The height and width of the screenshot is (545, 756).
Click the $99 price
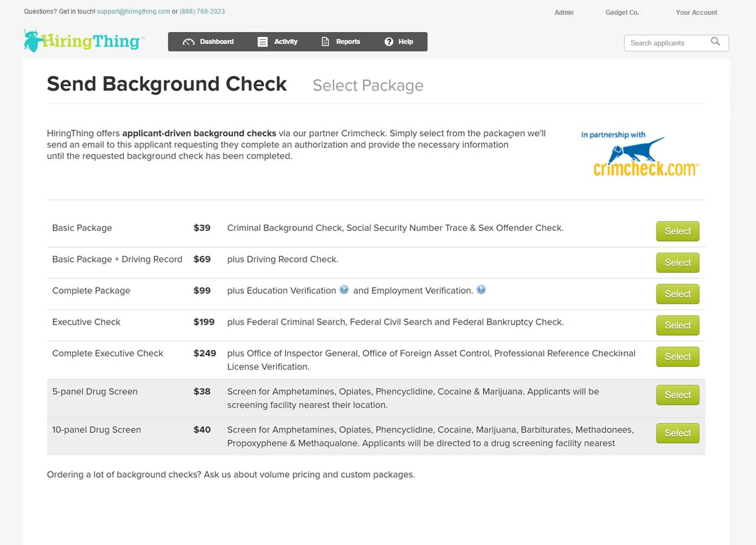(x=202, y=291)
